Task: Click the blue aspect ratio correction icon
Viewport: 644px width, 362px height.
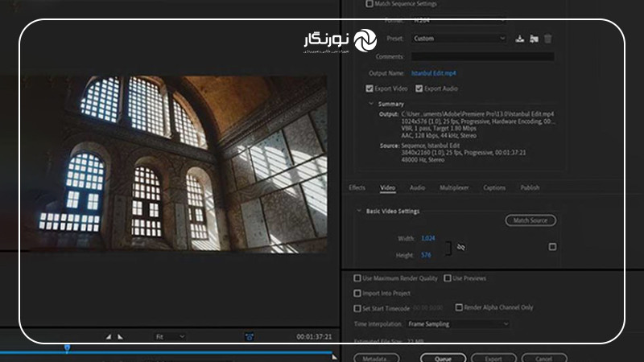Action: coord(250,336)
